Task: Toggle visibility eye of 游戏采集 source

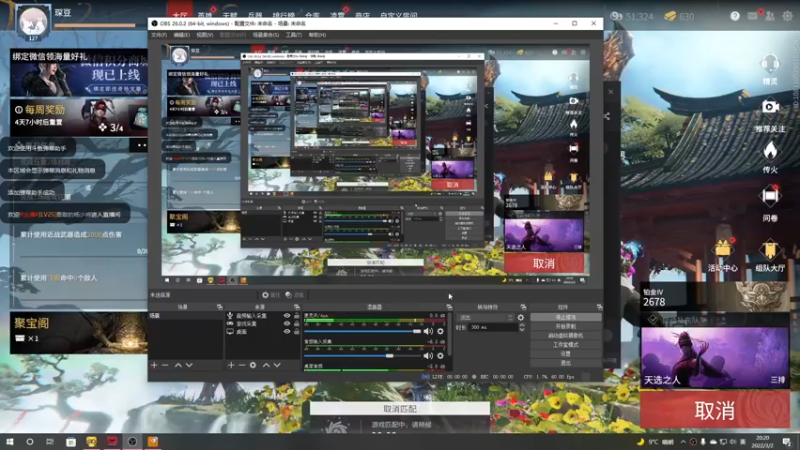Action: (x=287, y=323)
